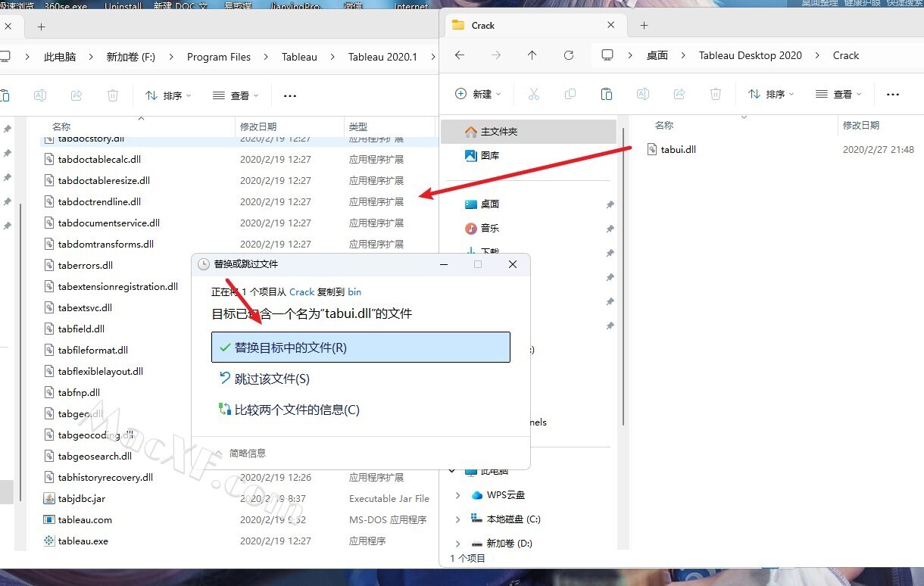Sort by 名称 column in Crack window
The image size is (924, 586).
pyautogui.click(x=664, y=125)
